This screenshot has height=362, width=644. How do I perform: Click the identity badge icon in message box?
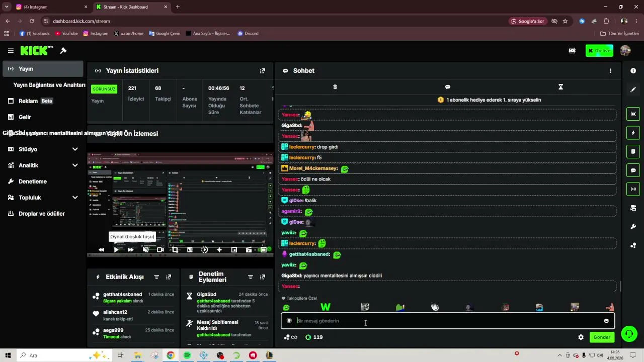tap(289, 321)
